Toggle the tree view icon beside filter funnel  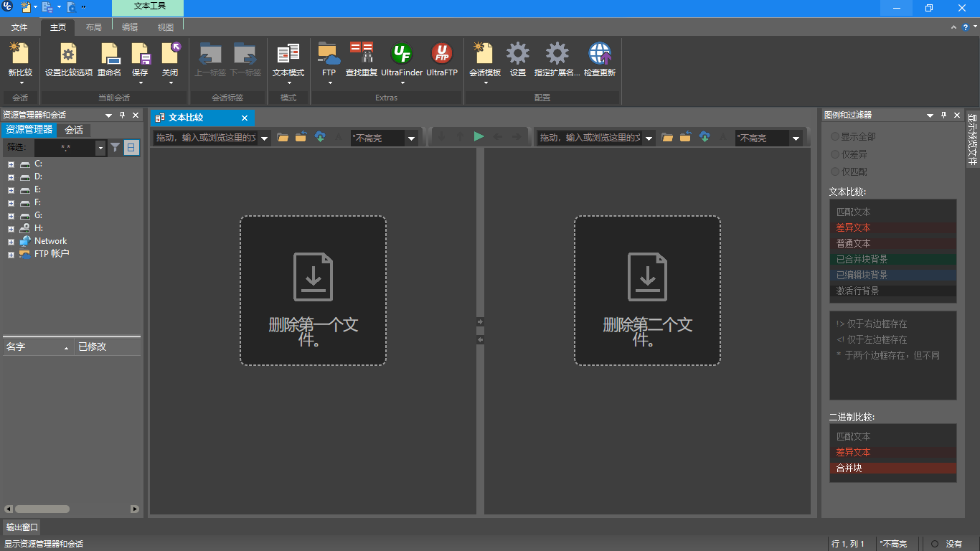point(131,148)
